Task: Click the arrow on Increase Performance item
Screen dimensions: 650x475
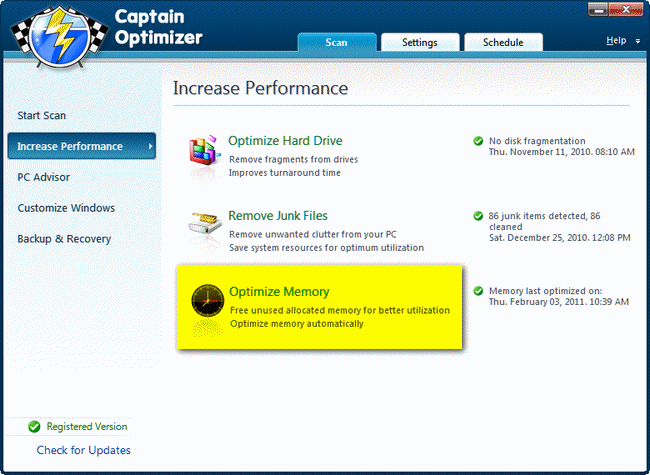Action: pyautogui.click(x=150, y=146)
